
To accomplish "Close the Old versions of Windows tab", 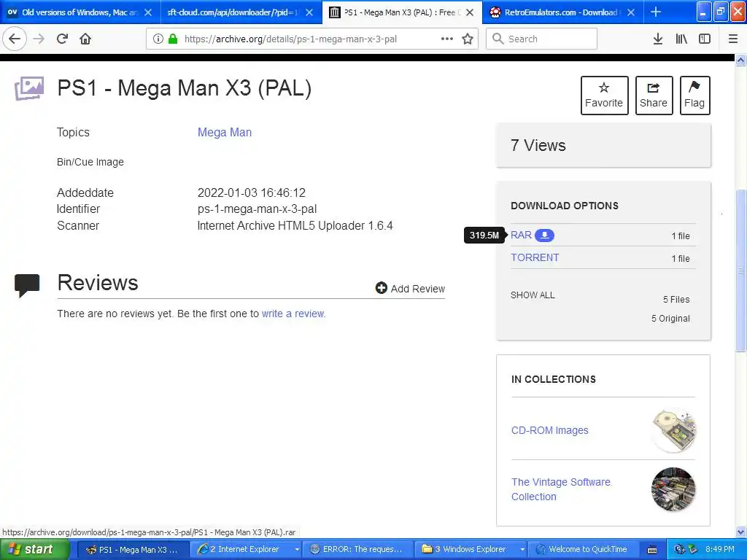I will 148,12.
